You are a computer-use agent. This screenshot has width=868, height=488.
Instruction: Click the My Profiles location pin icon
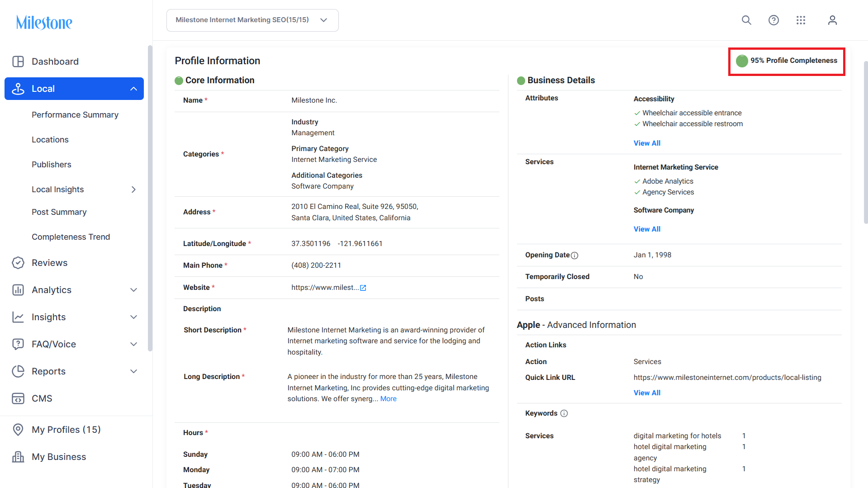point(18,430)
